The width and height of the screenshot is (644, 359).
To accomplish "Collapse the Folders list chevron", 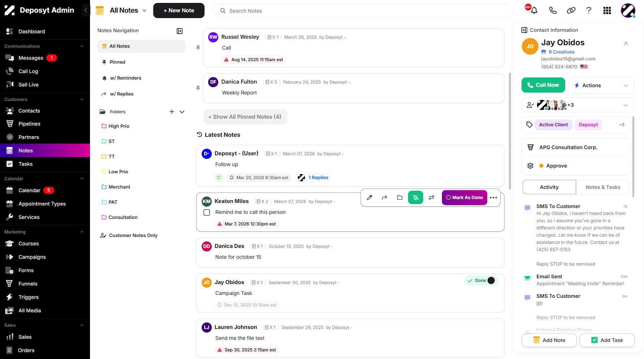I will click(x=182, y=112).
